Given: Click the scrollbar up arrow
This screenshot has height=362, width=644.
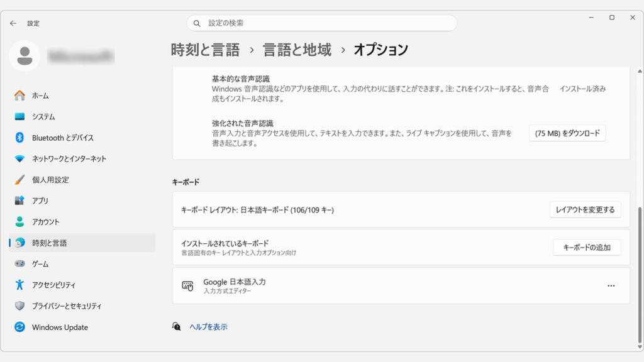Looking at the screenshot, I should click(x=640, y=72).
